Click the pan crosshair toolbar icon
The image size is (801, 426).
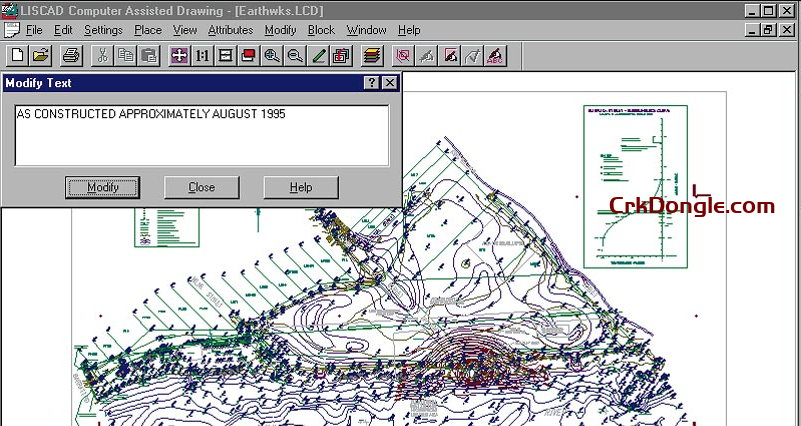(x=180, y=54)
